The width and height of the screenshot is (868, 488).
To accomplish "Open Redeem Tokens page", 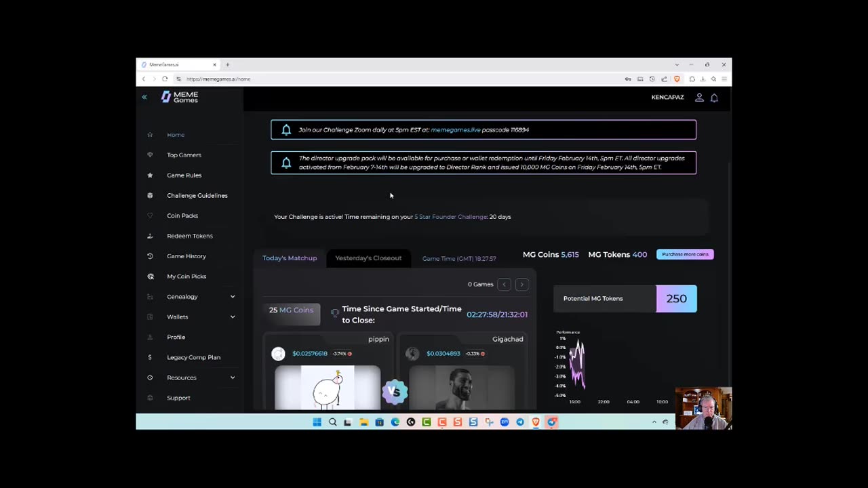I will pos(190,236).
